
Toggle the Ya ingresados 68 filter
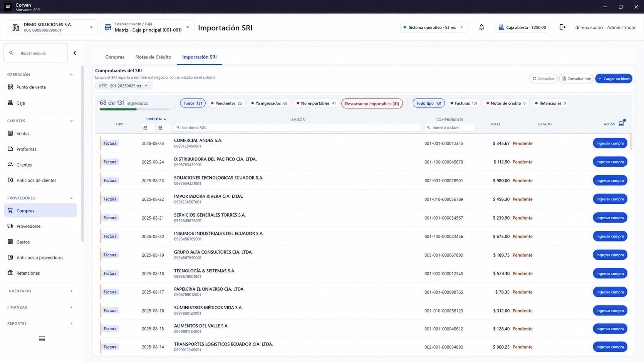coord(269,103)
